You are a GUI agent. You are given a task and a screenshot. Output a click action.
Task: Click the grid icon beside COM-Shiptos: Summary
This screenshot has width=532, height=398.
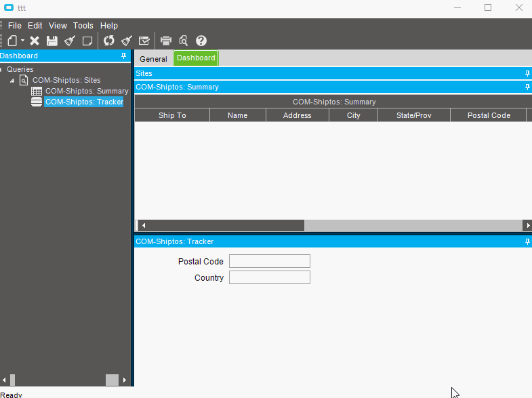pos(37,91)
